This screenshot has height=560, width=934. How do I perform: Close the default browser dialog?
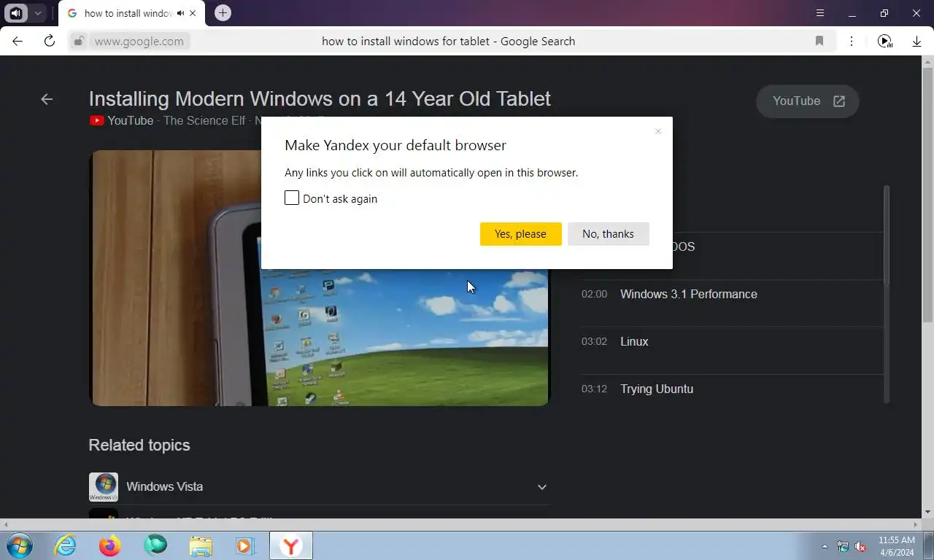coord(657,131)
